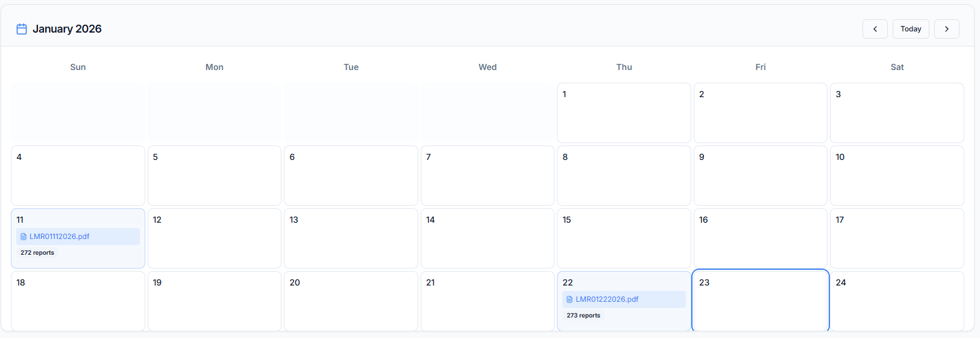Click the 273 reports label
The height and width of the screenshot is (338, 980).
point(583,316)
